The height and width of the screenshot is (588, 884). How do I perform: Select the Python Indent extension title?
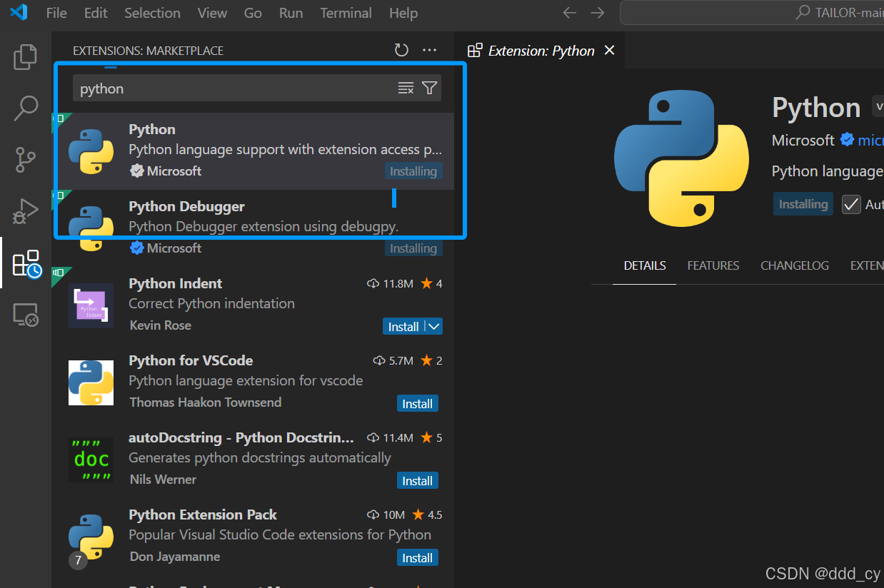coord(175,283)
